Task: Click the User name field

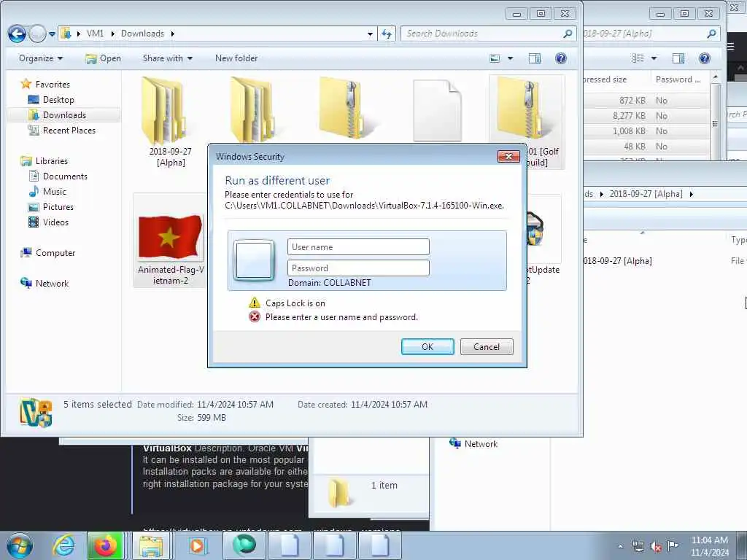Action: 358,246
